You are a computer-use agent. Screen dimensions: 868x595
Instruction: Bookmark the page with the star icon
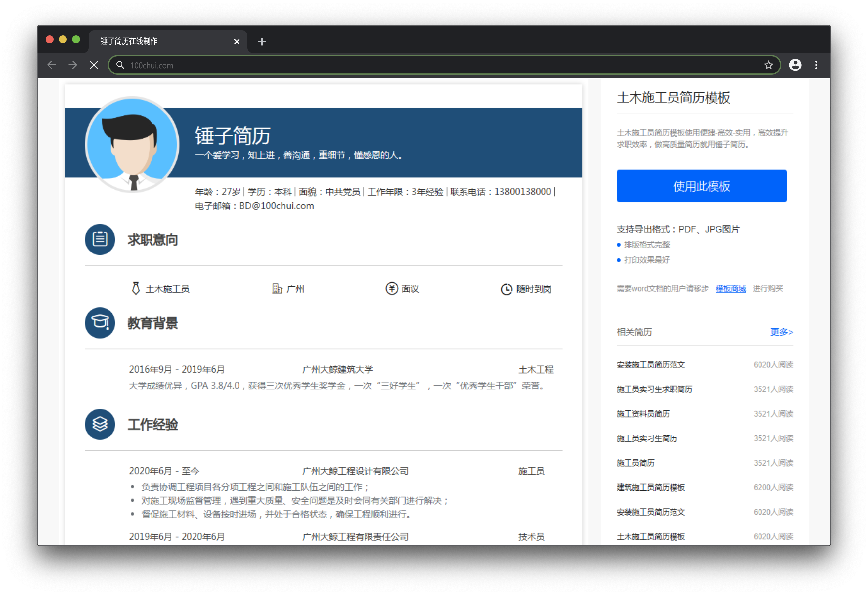(768, 65)
